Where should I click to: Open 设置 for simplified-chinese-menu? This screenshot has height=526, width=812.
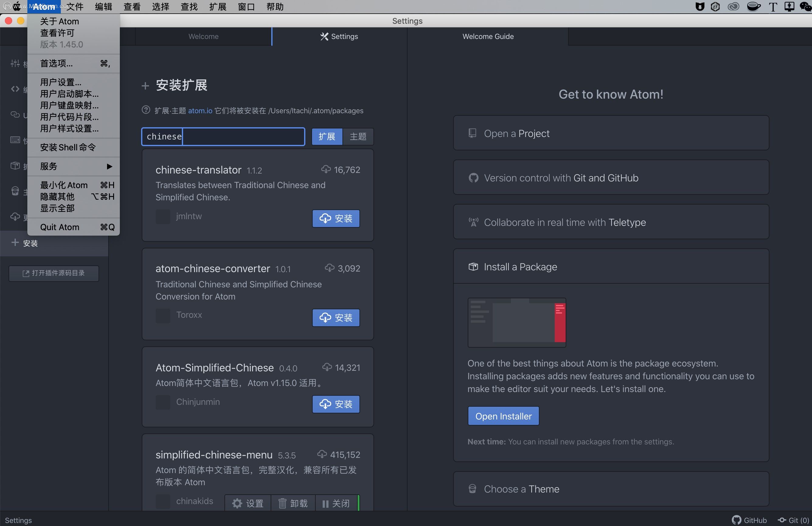[248, 503]
